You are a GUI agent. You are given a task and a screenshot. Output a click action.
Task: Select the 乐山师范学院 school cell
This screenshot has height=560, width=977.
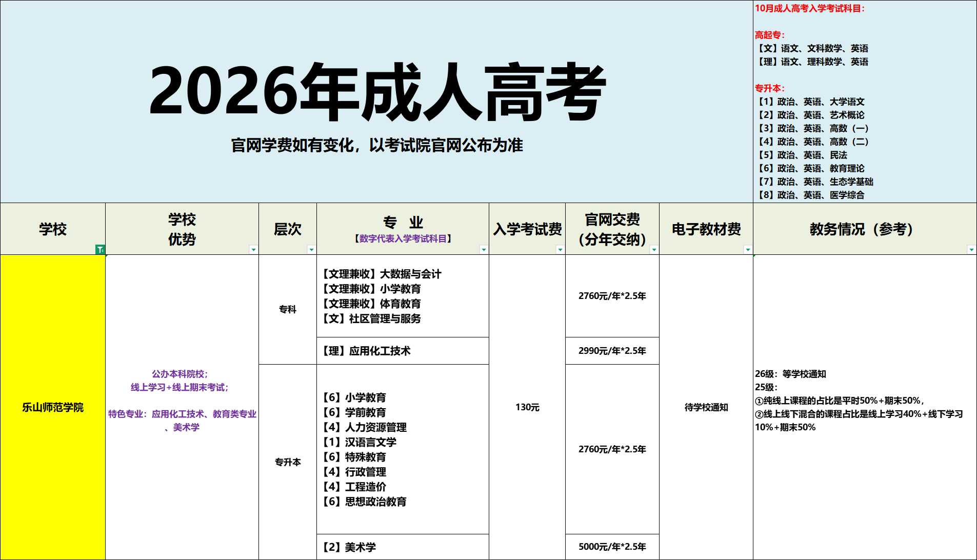[53, 407]
